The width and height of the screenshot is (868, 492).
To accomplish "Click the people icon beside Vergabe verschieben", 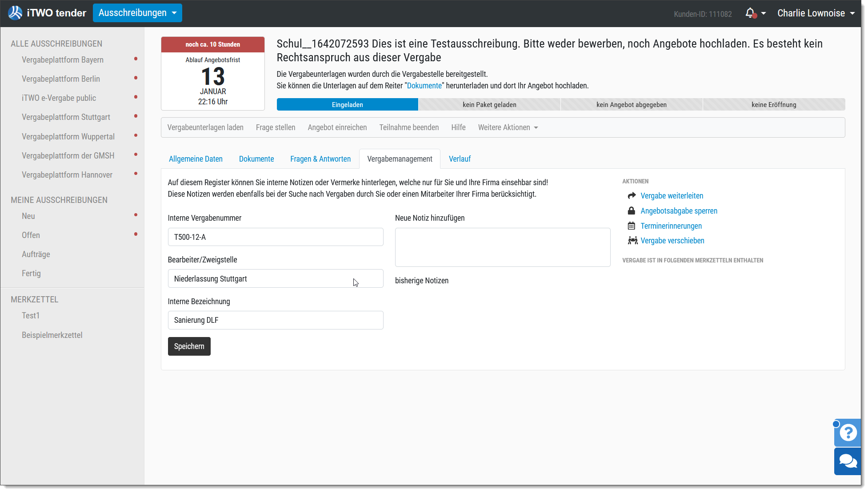I will coord(632,241).
